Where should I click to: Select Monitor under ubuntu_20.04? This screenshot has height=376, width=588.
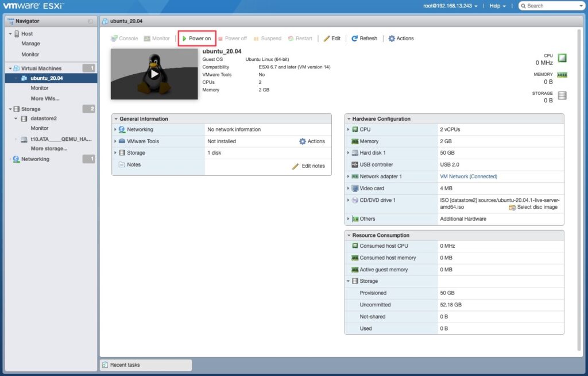pos(40,88)
